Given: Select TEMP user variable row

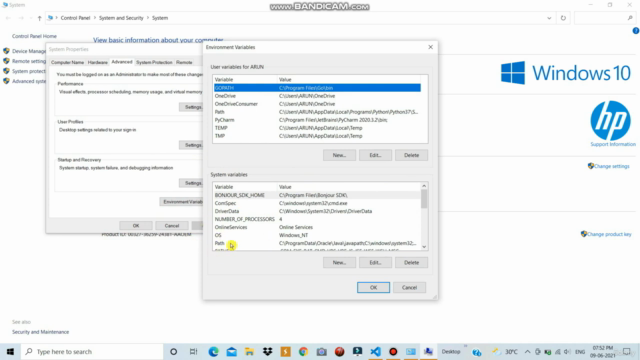Looking at the screenshot, I should coord(317,128).
